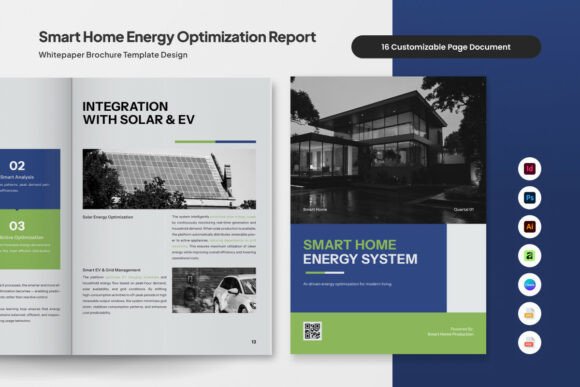The height and width of the screenshot is (387, 580).
Task: Click the electric car charging photo
Action: click(214, 290)
